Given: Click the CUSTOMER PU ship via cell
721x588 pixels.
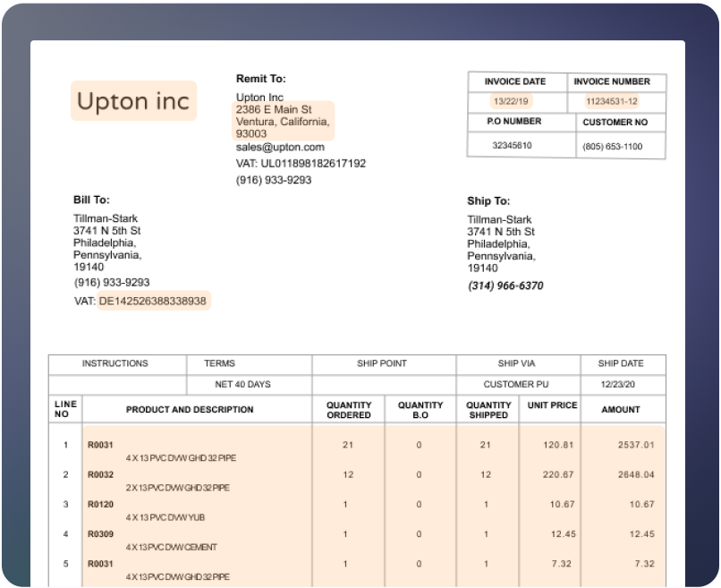Looking at the screenshot, I should pos(515,385).
